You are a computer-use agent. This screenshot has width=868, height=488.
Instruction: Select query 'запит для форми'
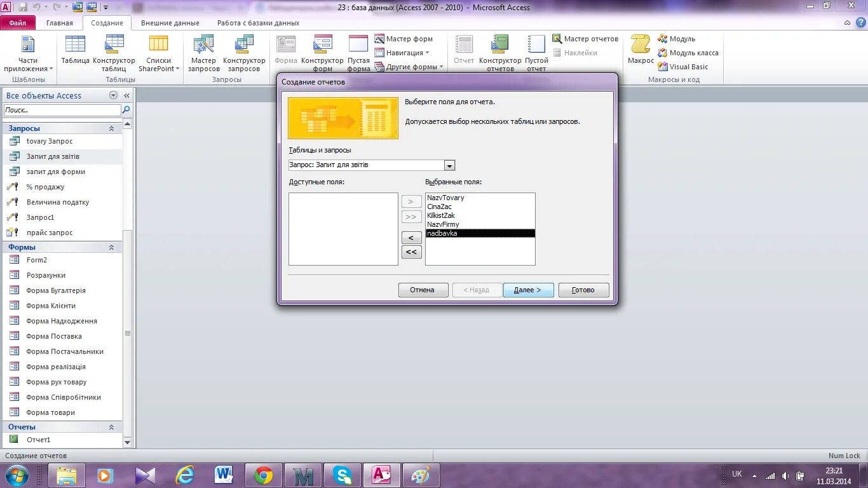coord(62,172)
